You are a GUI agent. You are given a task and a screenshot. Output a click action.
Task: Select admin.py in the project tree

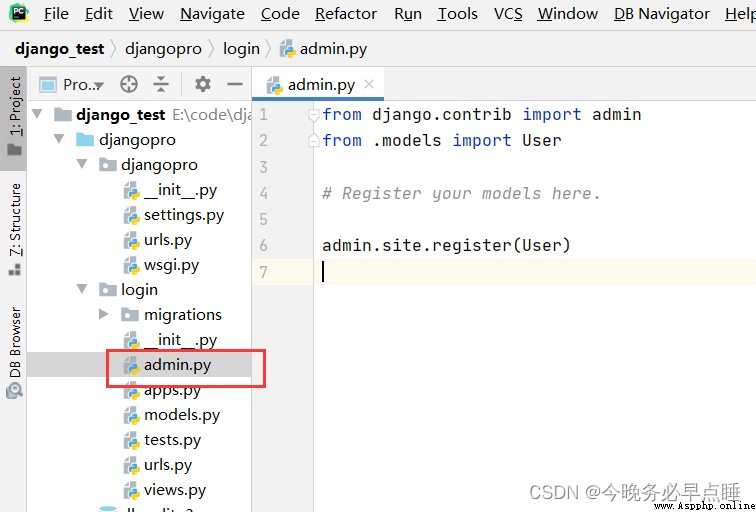[x=139, y=365]
